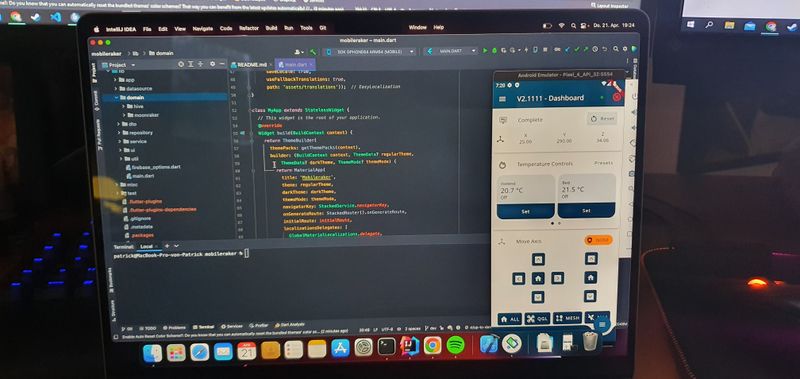
Task: Expand the repository folder
Action: 119,133
